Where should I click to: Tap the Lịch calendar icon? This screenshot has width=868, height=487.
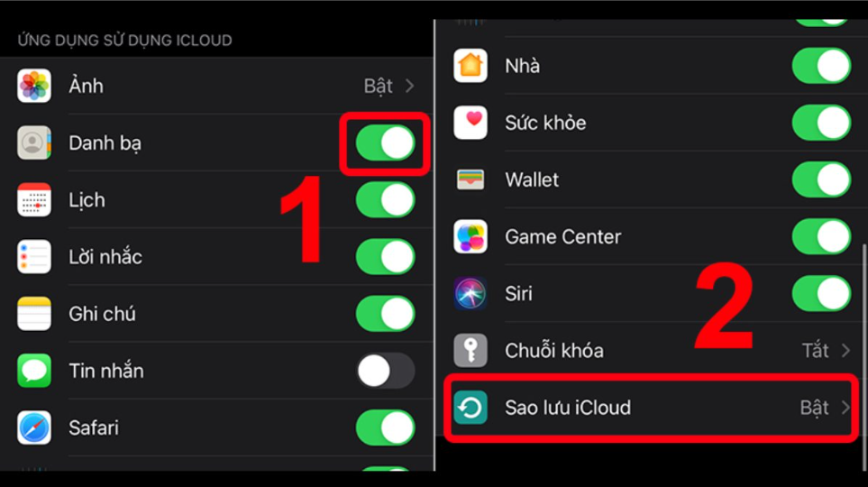pos(33,200)
